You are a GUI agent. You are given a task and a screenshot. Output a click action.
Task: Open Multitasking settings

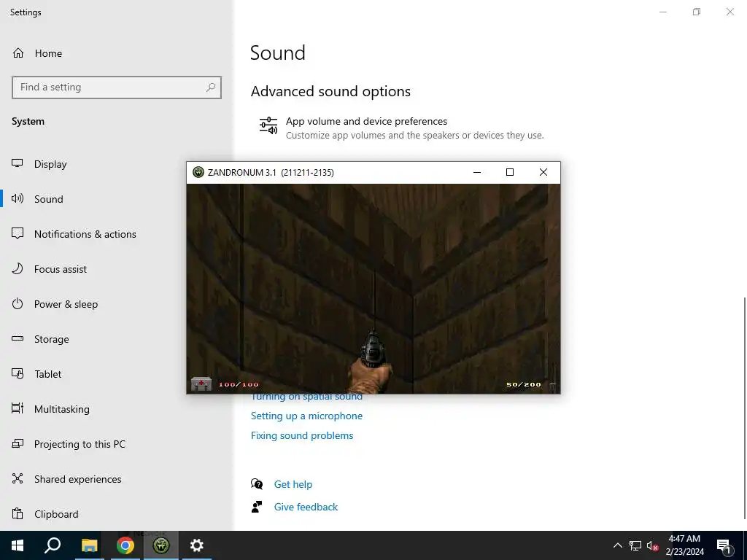pos(62,409)
